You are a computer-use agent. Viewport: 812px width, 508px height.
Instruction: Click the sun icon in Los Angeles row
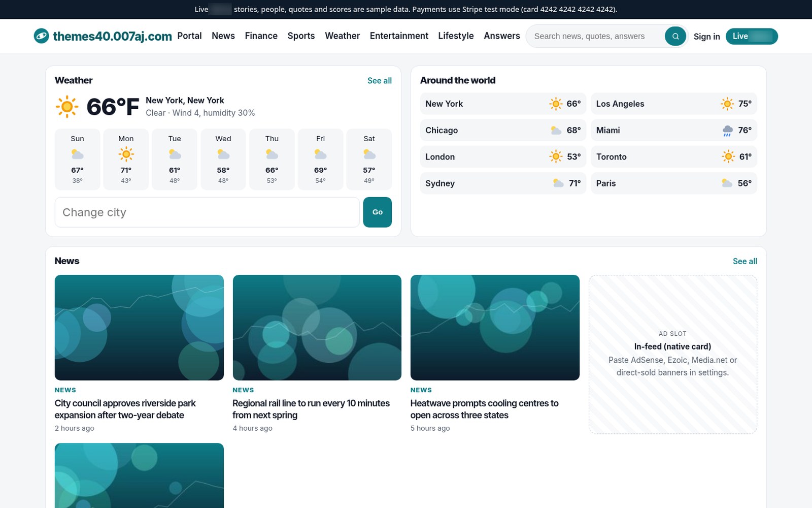pyautogui.click(x=727, y=104)
